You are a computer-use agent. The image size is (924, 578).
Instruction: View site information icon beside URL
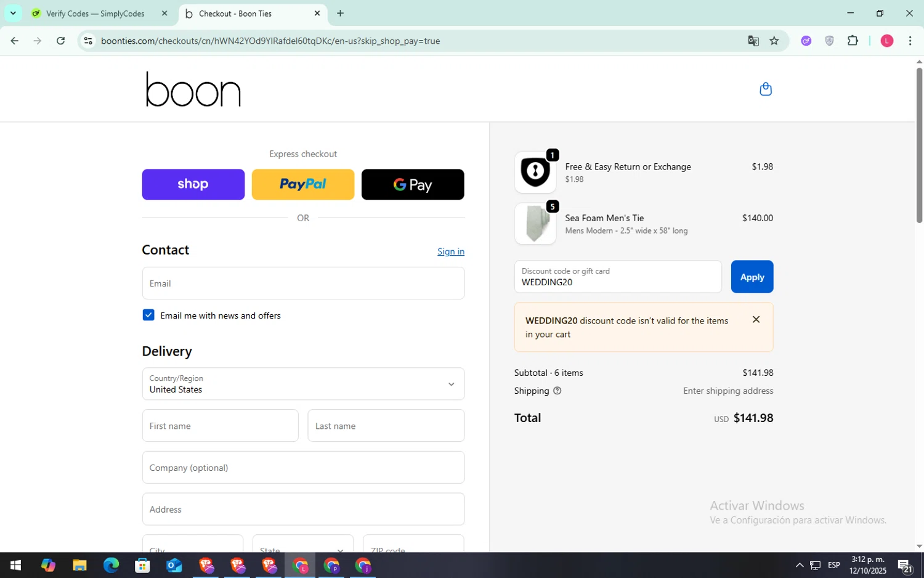click(88, 41)
